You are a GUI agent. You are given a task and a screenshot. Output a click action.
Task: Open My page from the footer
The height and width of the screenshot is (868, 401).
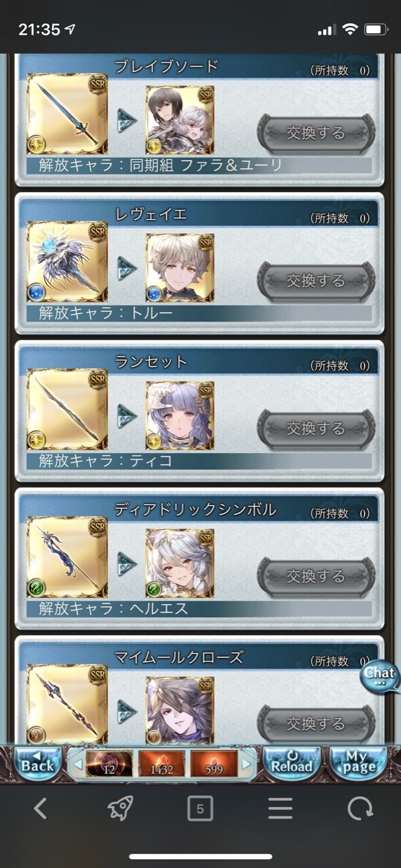tap(358, 764)
